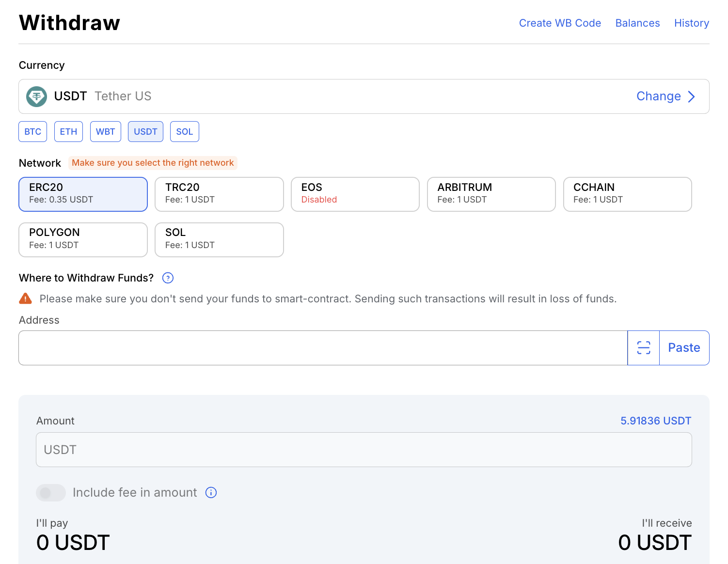This screenshot has width=728, height=564.
Task: Click the chevron arrow next to Change
Action: [692, 96]
